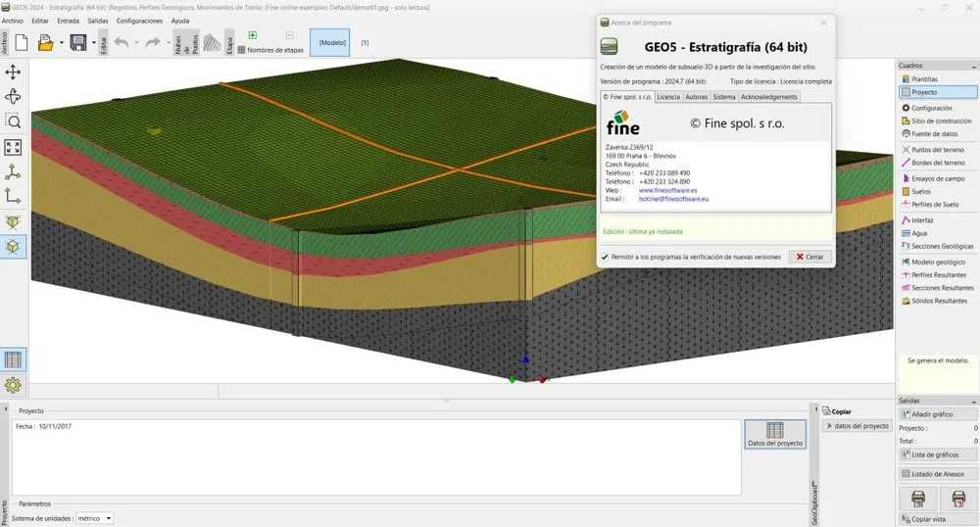
Task: Fit the model to the view with the extents icon
Action: pos(13,147)
